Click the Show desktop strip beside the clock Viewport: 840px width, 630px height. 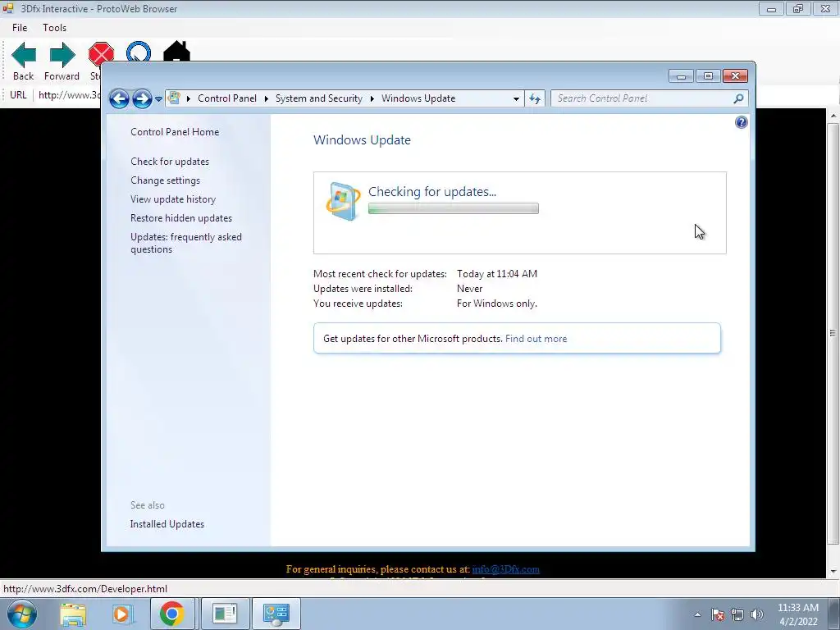(834, 614)
